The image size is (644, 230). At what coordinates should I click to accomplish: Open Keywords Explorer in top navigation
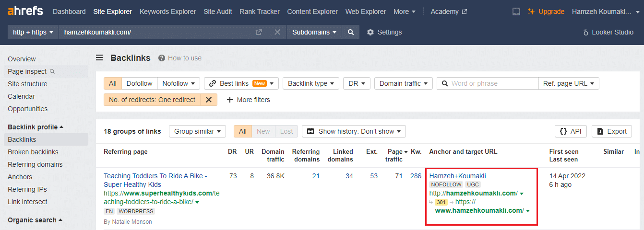pos(167,11)
